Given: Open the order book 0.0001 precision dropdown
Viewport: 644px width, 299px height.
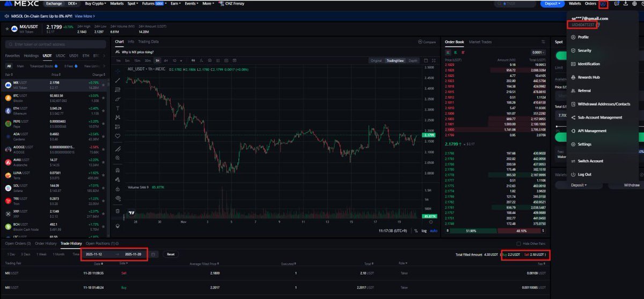Looking at the screenshot, I should click(x=539, y=53).
